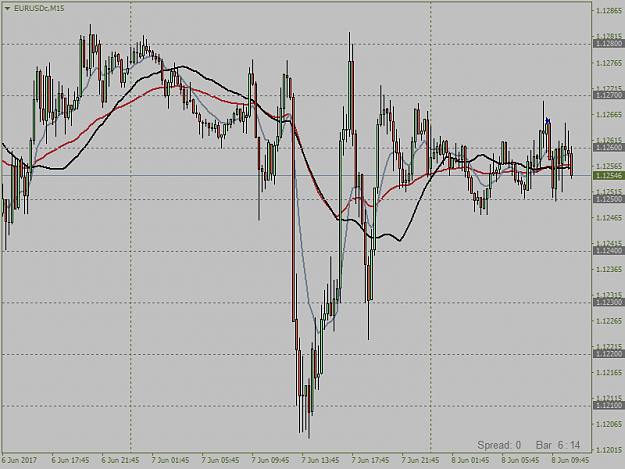The height and width of the screenshot is (469, 625).
Task: Click the 7 Jun 13:45 time label
Action: pos(320,460)
